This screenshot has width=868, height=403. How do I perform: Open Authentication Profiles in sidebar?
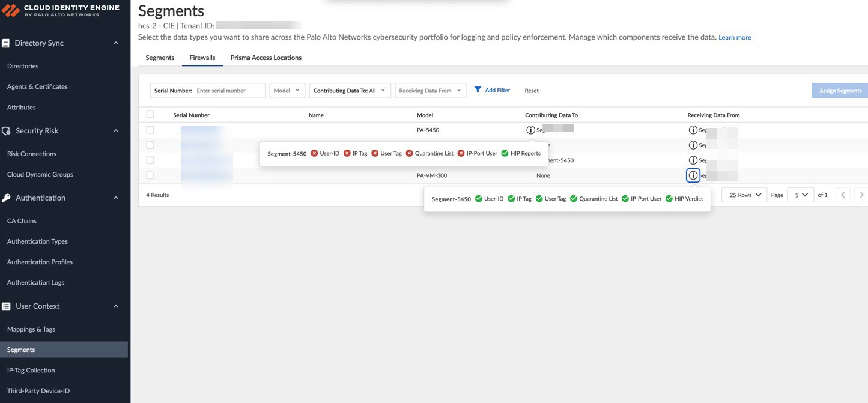pyautogui.click(x=40, y=262)
